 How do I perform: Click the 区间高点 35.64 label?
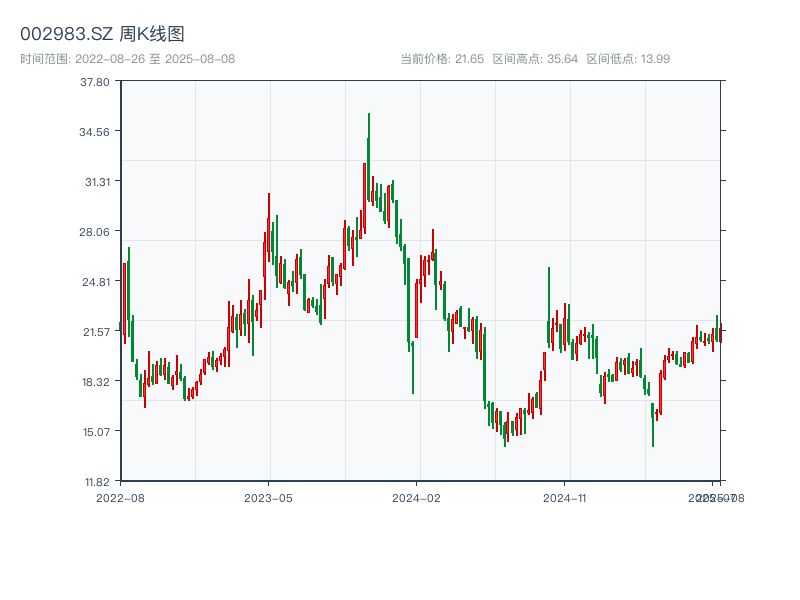[535, 59]
